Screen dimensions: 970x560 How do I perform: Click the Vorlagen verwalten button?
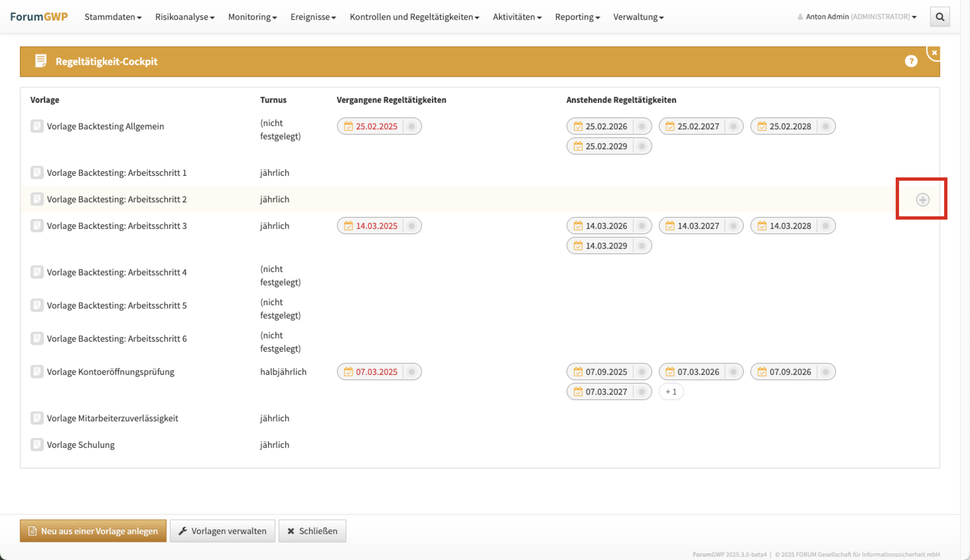222,531
